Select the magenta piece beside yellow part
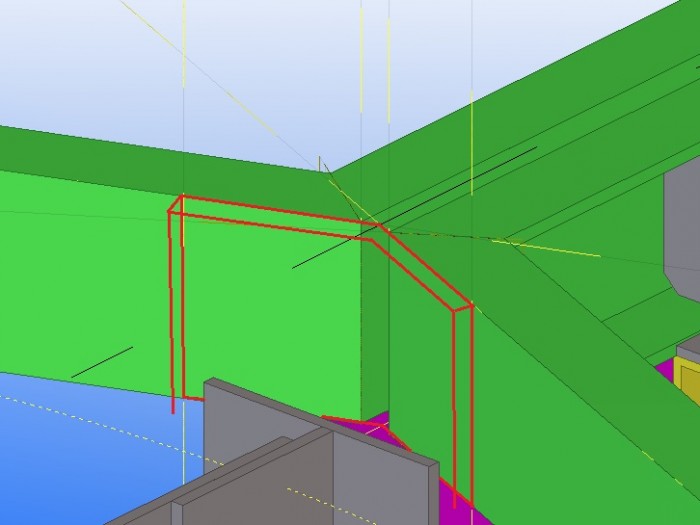 pyautogui.click(x=666, y=372)
